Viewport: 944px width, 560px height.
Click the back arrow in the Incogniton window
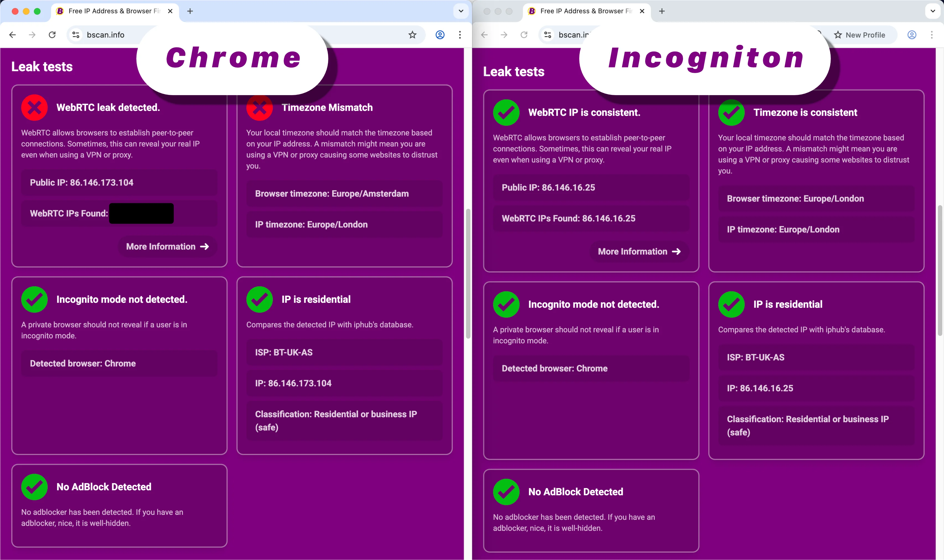tap(485, 35)
